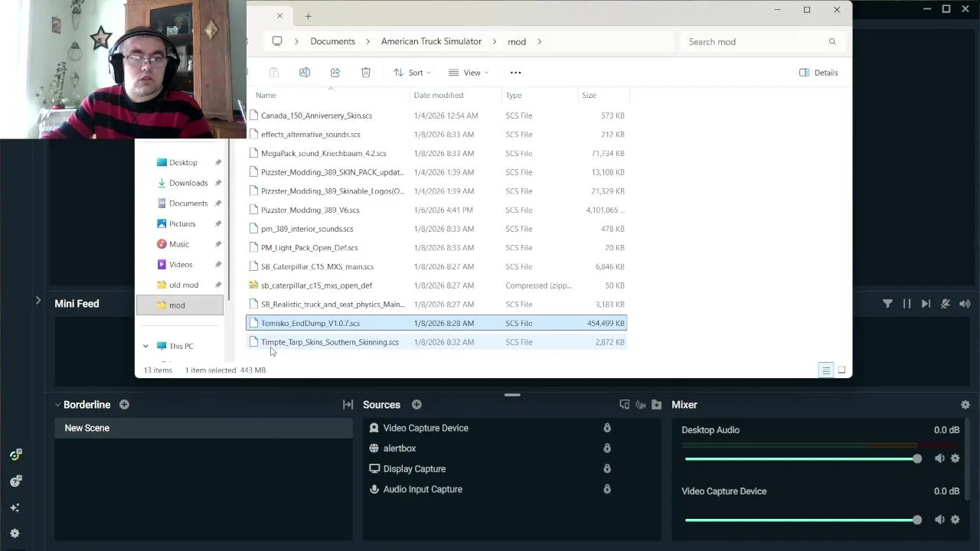Expand the chevron after mod breadcrumb

[539, 41]
